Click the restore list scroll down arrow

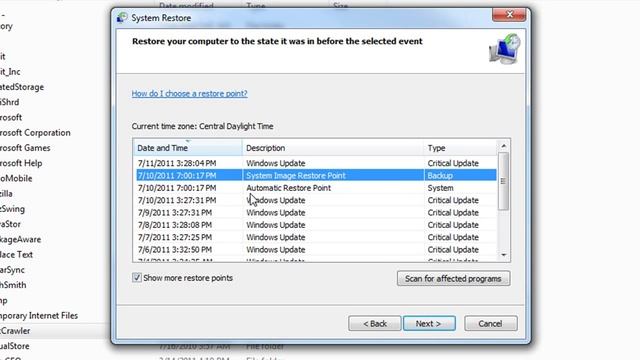503,255
